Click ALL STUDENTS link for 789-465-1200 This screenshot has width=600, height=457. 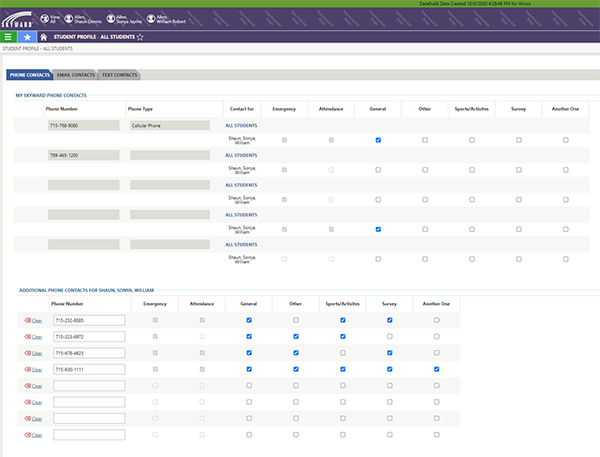(241, 155)
